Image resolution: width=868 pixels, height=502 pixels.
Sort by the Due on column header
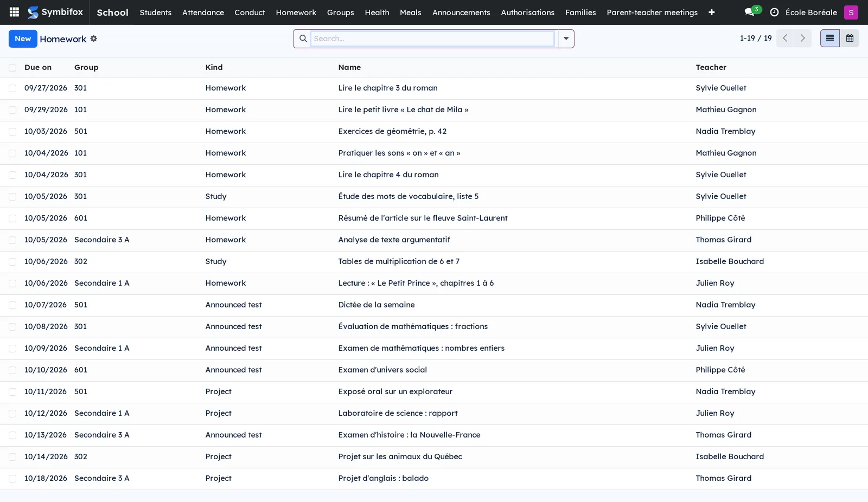[x=38, y=67]
